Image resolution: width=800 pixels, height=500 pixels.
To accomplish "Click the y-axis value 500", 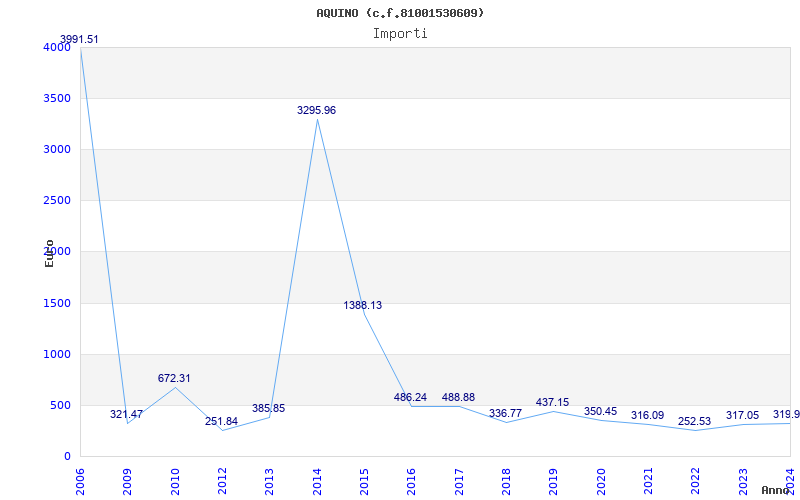I will pos(60,406).
